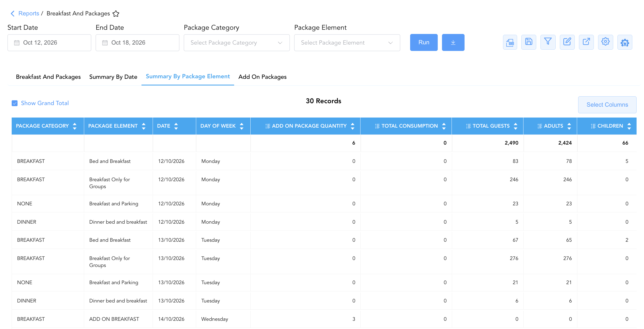This screenshot has width=644, height=329.
Task: Click the open-in-new-window icon
Action: coord(586,42)
